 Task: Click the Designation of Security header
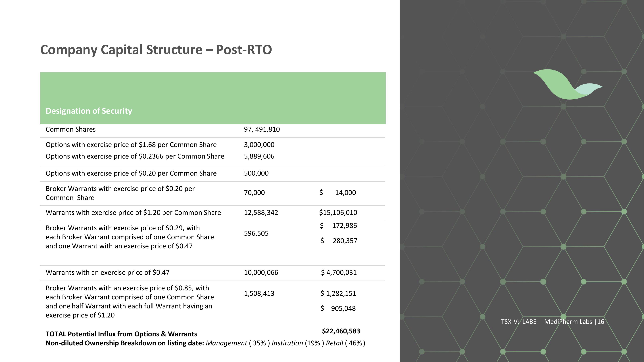click(89, 111)
